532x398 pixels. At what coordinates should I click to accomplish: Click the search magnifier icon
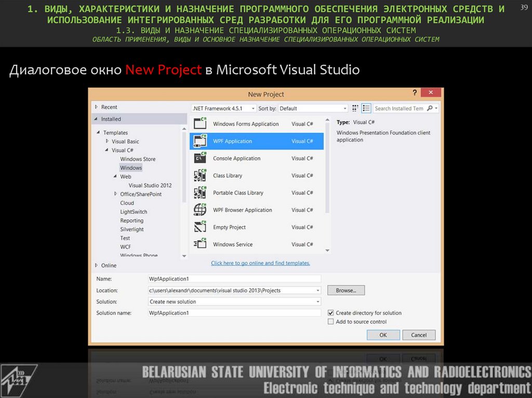pos(430,108)
